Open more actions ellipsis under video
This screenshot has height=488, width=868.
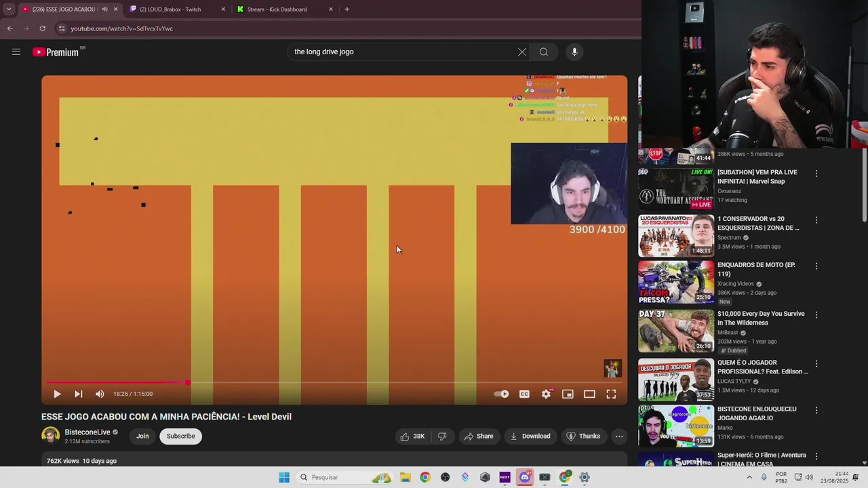619,436
